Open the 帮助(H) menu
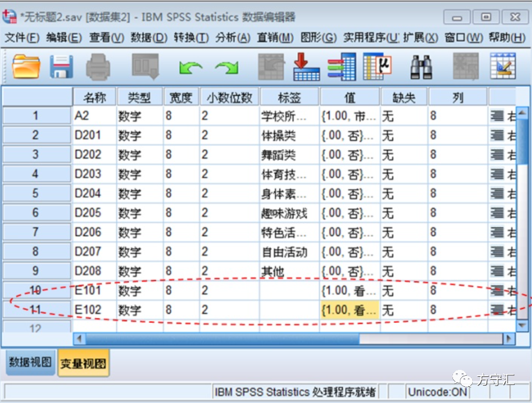This screenshot has height=403, width=532. click(507, 37)
